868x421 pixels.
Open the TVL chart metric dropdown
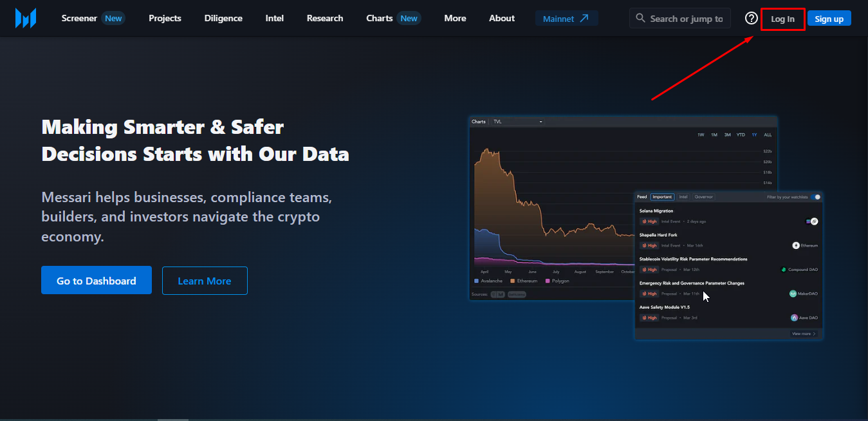(518, 122)
